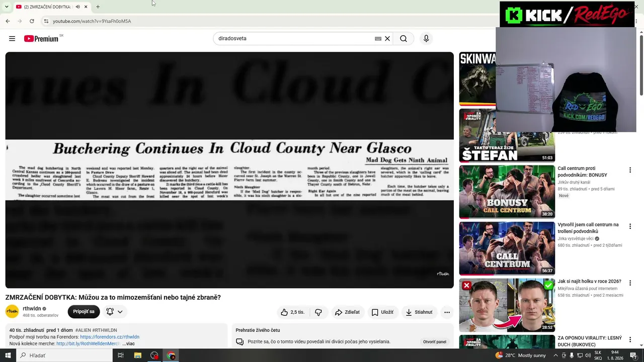Click the Hľadať taskbar search box

point(64,355)
